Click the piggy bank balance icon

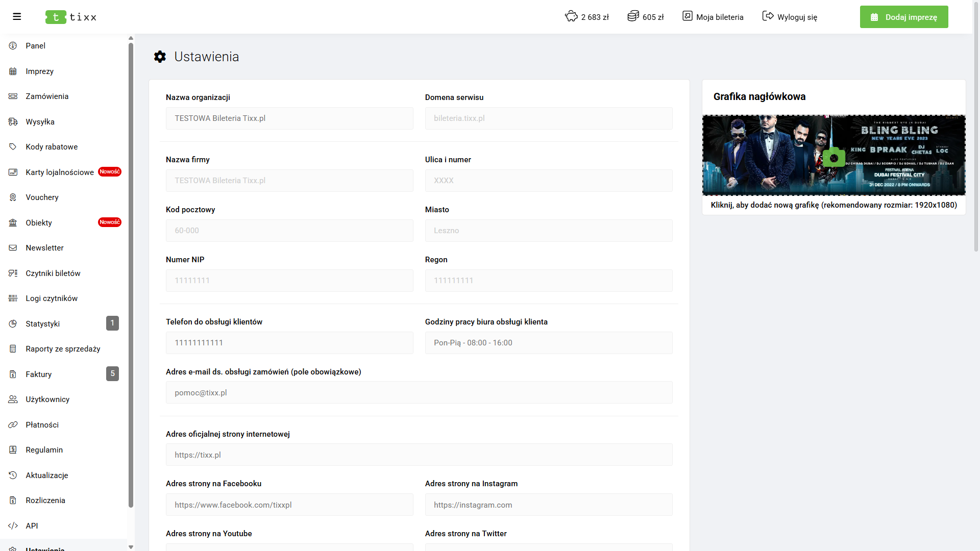click(571, 16)
